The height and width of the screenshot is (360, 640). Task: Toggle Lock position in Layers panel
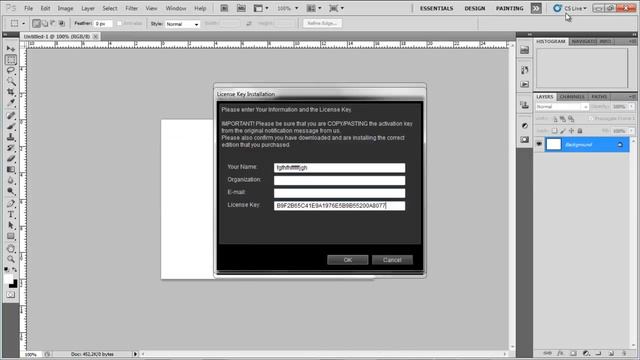point(571,131)
